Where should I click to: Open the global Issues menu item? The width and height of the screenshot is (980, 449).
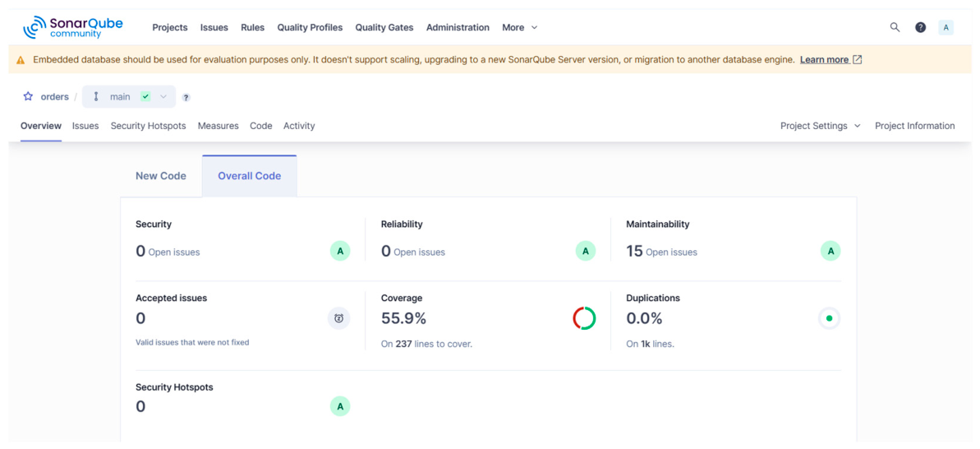tap(214, 27)
